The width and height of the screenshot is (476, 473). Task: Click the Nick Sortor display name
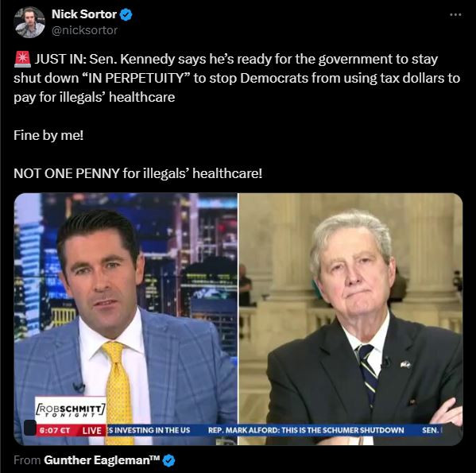pyautogui.click(x=84, y=14)
